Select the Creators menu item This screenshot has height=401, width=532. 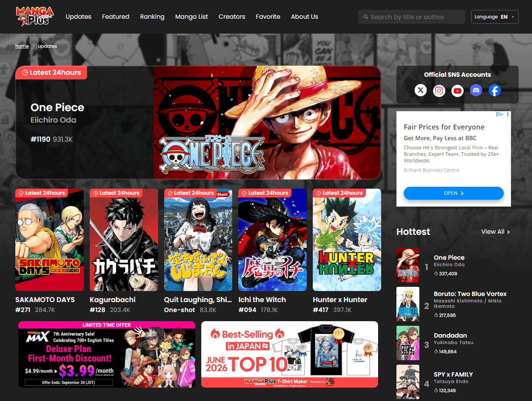tap(232, 17)
